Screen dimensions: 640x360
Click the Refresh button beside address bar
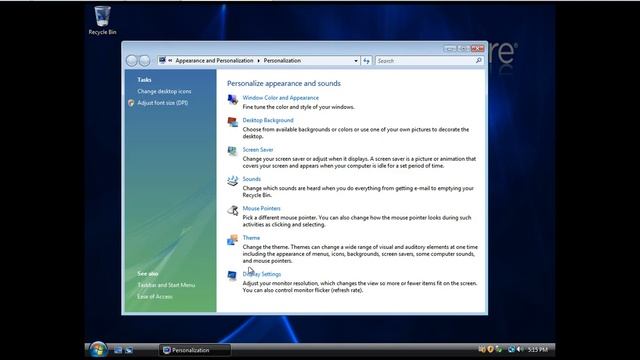[366, 60]
